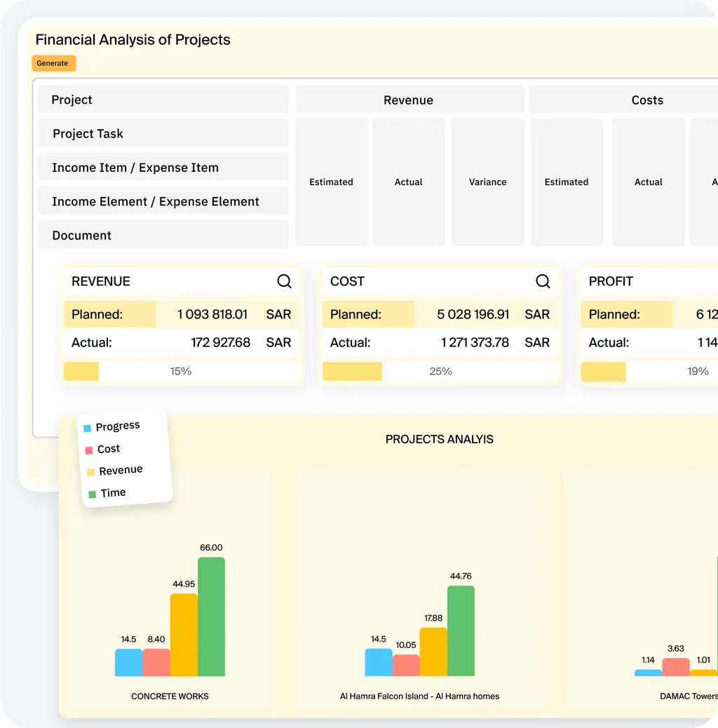Click the DAMAC Towers chart label
This screenshot has height=728, width=718.
[x=689, y=696]
